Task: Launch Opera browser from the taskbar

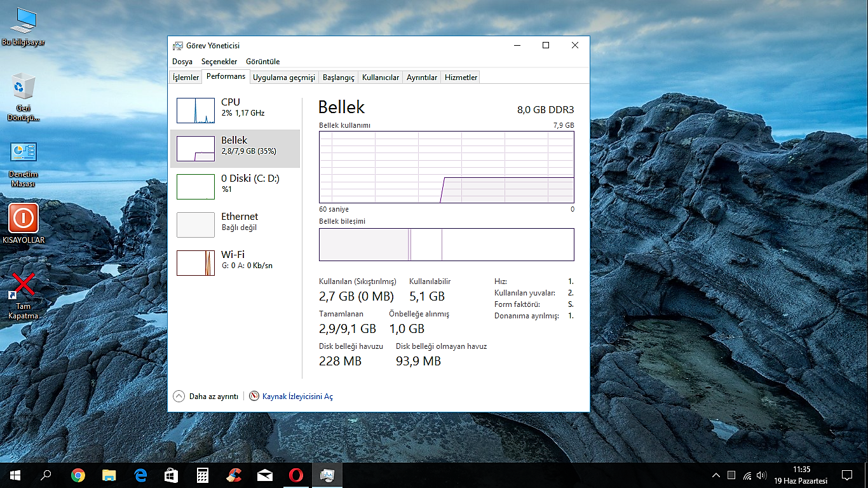Action: (296, 475)
